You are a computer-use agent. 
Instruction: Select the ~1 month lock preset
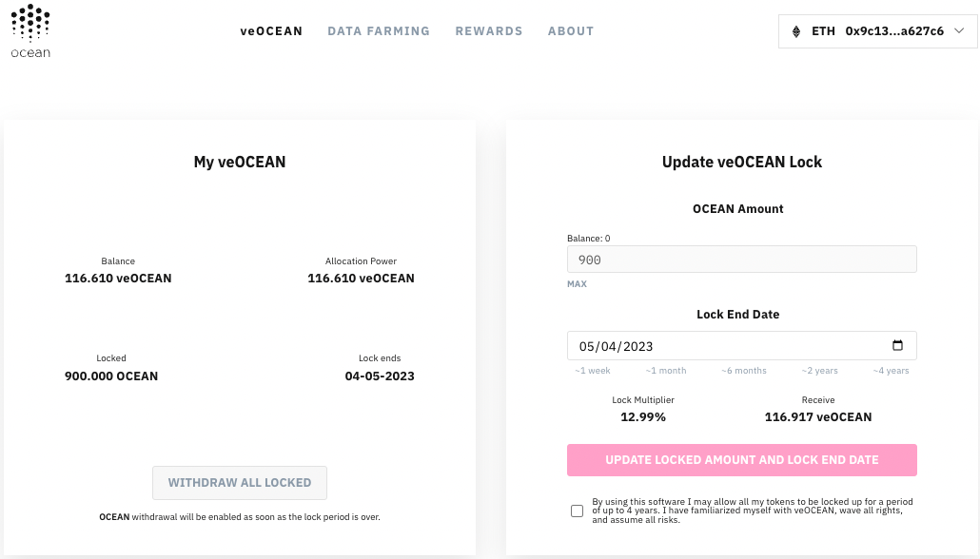pos(666,371)
